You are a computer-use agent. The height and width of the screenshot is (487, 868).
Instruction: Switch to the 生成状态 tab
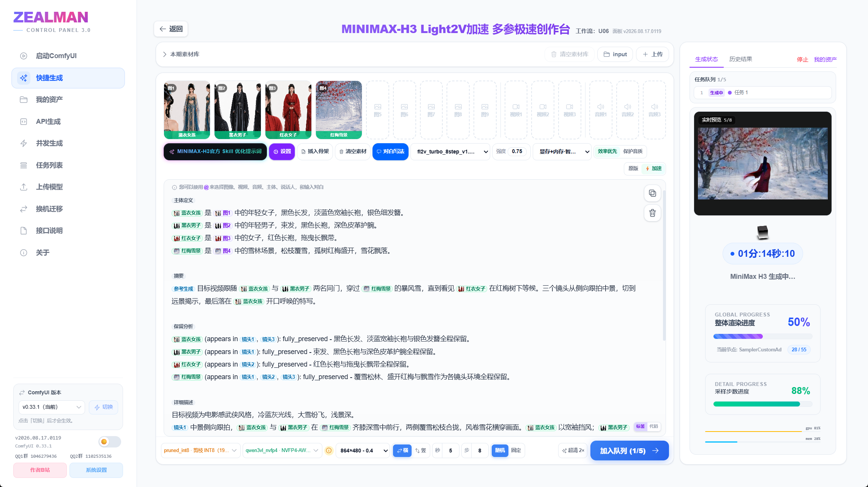(706, 59)
